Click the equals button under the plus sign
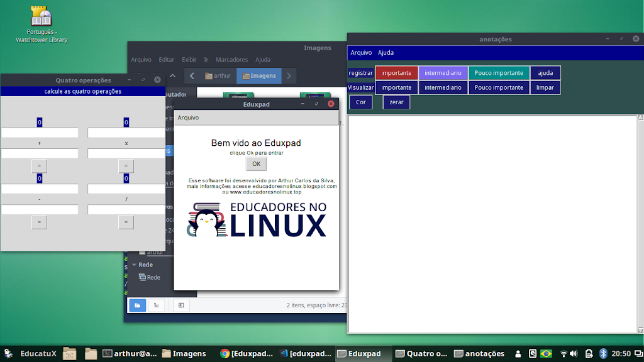Image resolution: width=644 pixels, height=362 pixels. pyautogui.click(x=40, y=166)
